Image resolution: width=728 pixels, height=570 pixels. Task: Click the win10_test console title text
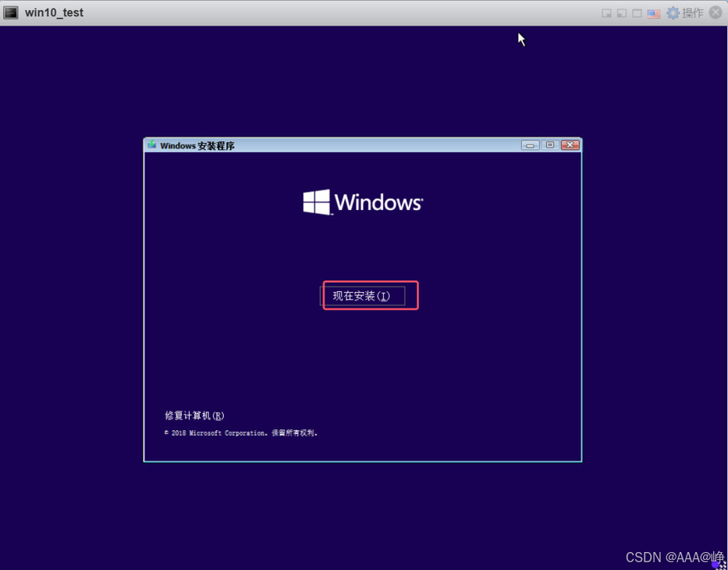pyautogui.click(x=54, y=12)
